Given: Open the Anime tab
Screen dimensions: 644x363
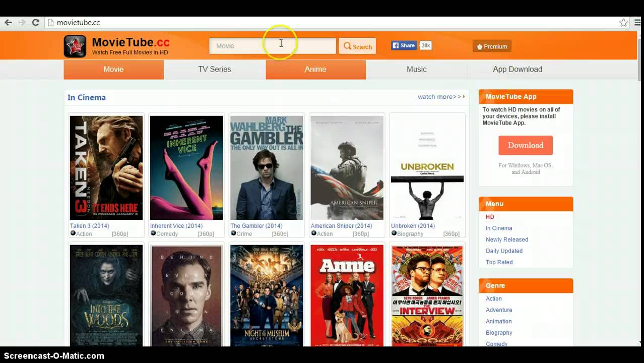Looking at the screenshot, I should click(315, 70).
